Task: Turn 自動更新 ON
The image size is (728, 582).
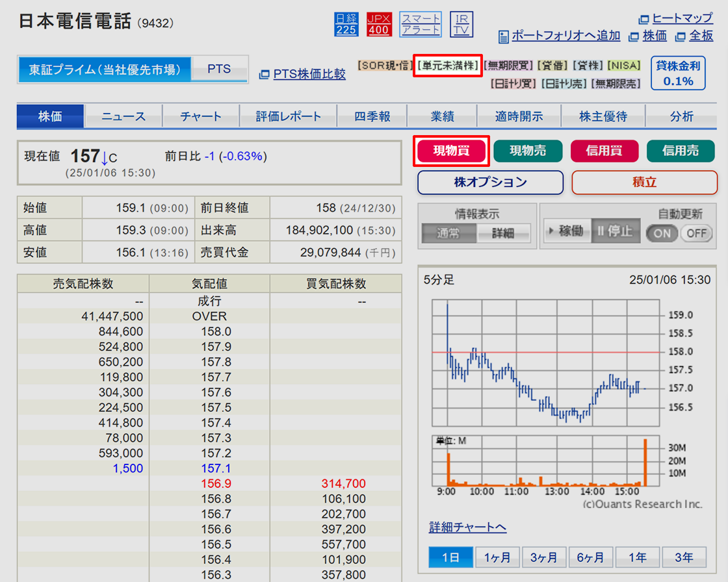Action: [x=662, y=233]
